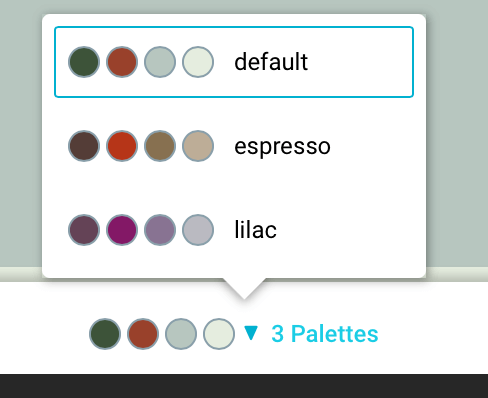
Task: Click magenta purple swatch in lilac row
Action: pyautogui.click(x=122, y=230)
